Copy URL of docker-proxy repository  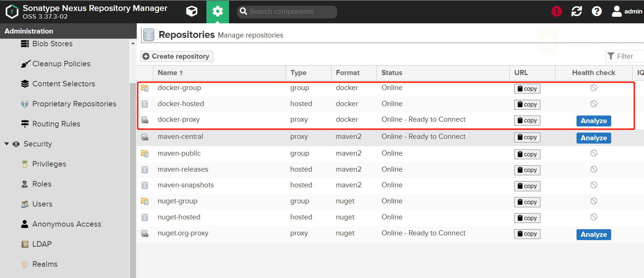[x=527, y=121]
